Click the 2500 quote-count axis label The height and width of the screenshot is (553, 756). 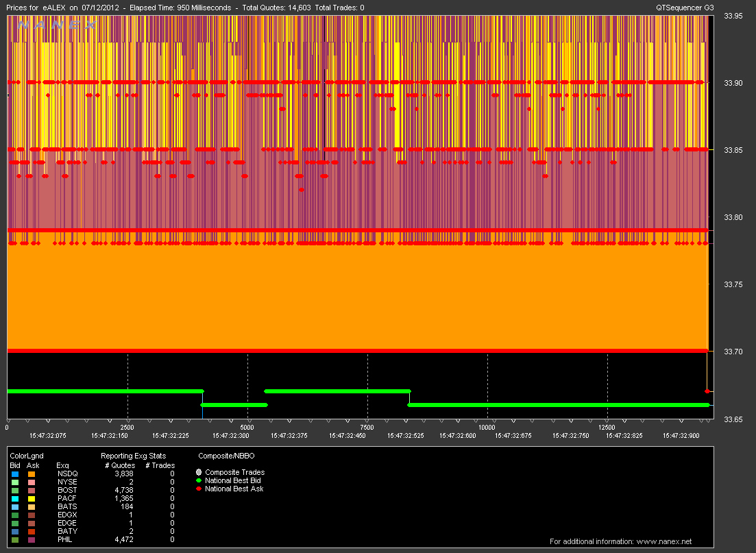point(127,427)
